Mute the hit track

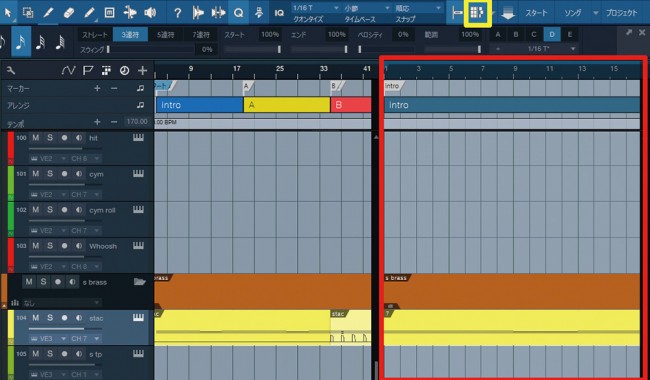[x=36, y=138]
